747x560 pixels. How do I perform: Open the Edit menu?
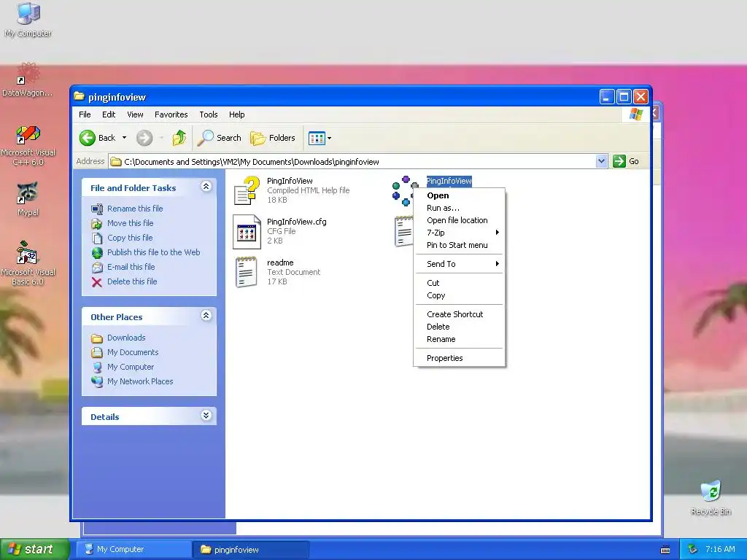click(109, 114)
